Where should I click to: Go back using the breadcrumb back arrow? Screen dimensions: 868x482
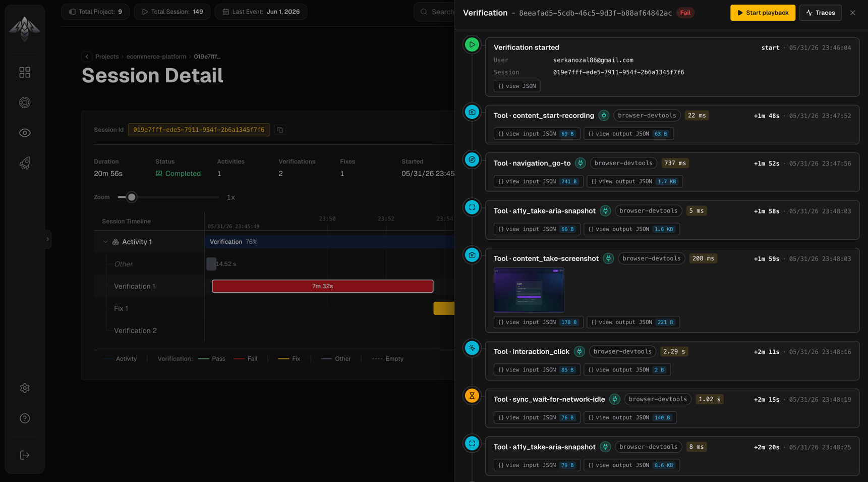(87, 57)
